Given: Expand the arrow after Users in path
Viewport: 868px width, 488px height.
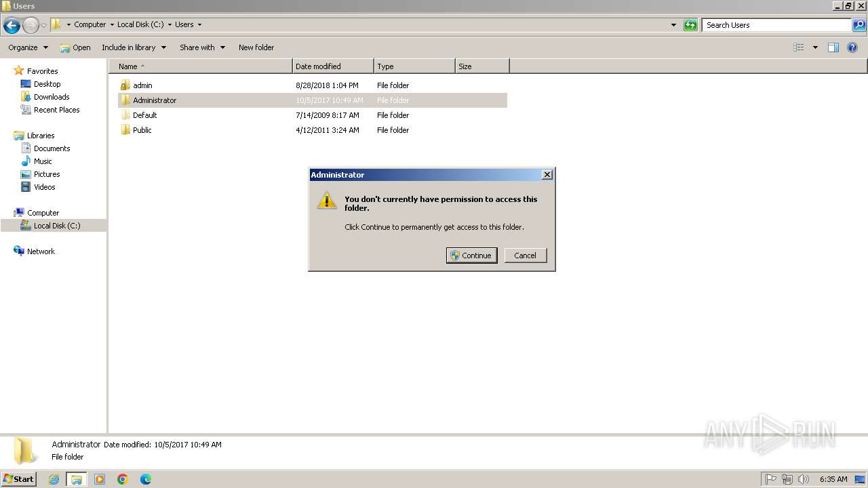Looking at the screenshot, I should [x=199, y=24].
